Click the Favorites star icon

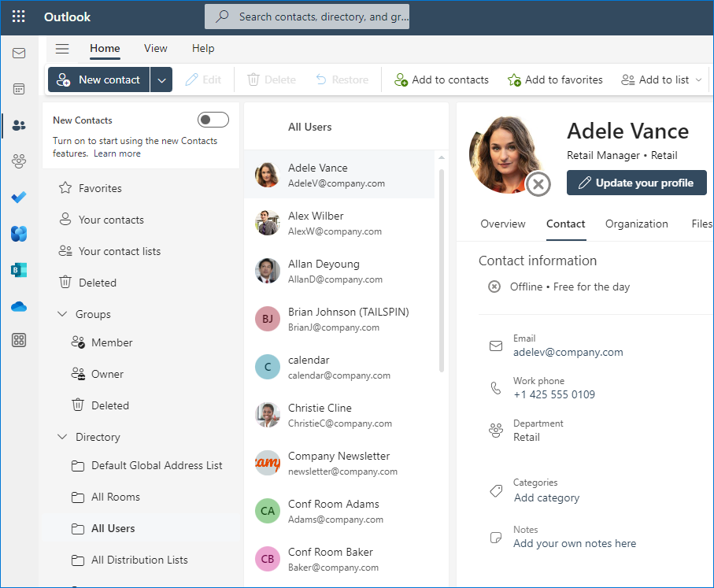tap(65, 187)
